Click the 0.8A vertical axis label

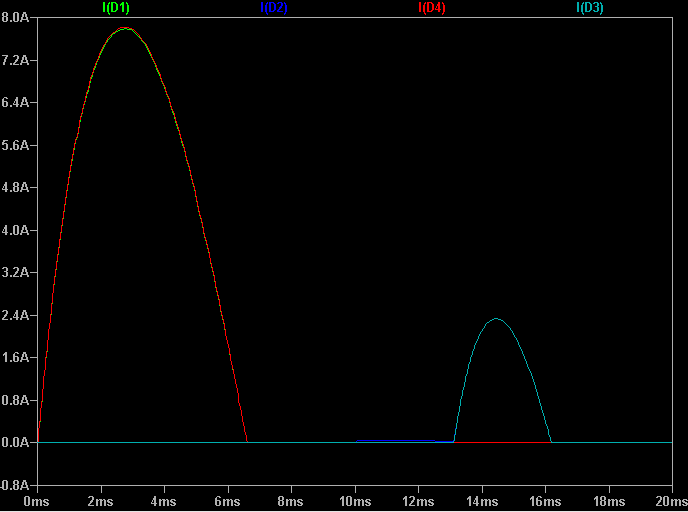coord(15,401)
